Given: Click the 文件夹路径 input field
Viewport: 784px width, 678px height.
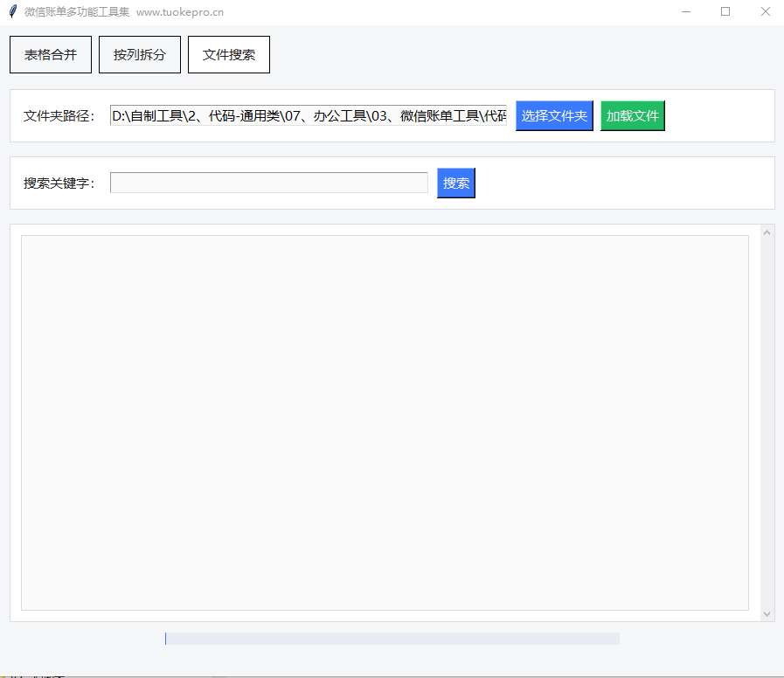Looking at the screenshot, I should (308, 116).
